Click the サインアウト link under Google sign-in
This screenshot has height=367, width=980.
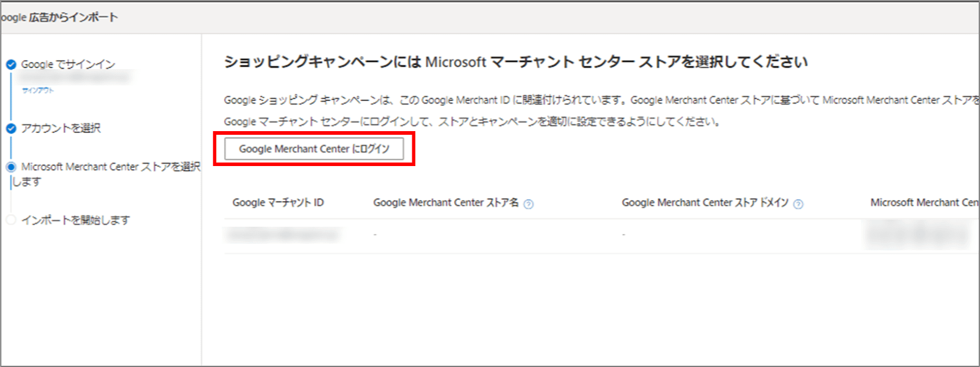click(x=38, y=91)
